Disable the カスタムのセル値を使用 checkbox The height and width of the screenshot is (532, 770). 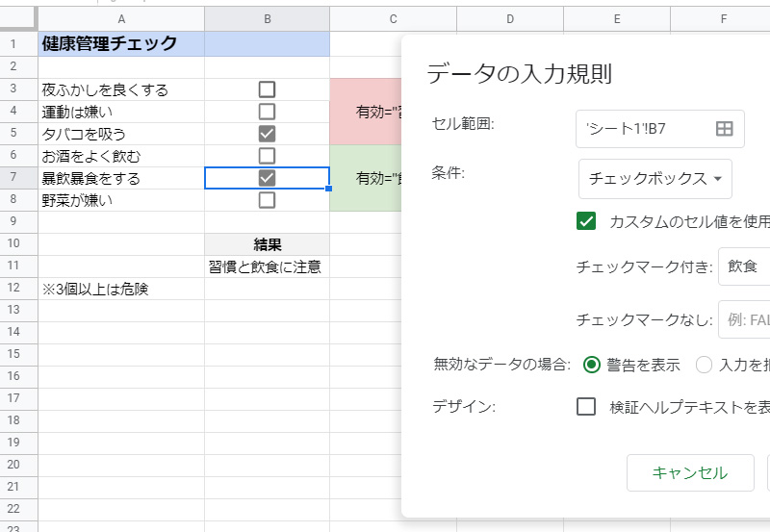coord(586,221)
